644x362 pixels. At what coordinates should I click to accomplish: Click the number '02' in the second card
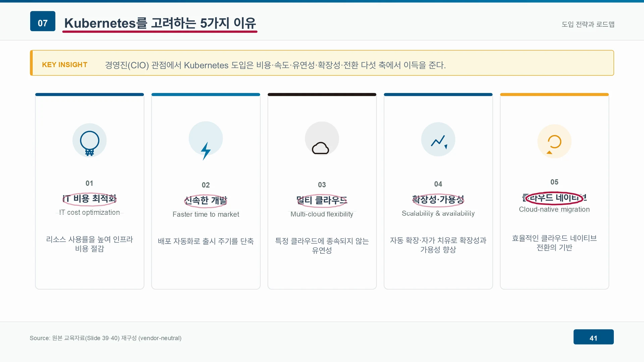(x=206, y=185)
